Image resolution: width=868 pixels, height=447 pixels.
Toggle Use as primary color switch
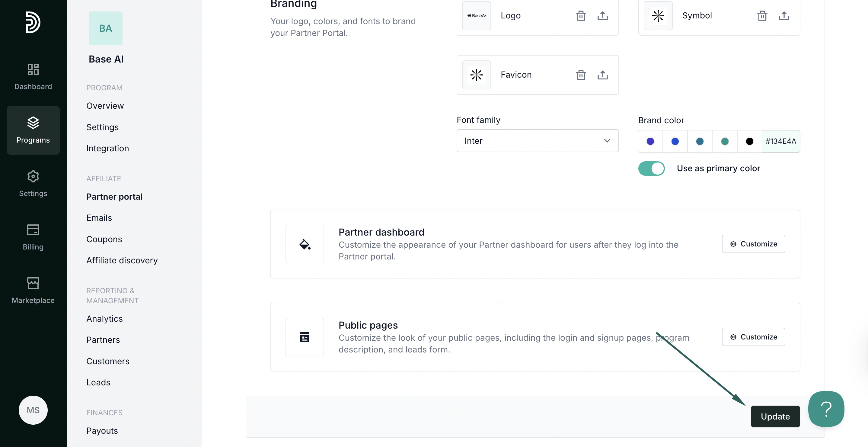point(651,168)
